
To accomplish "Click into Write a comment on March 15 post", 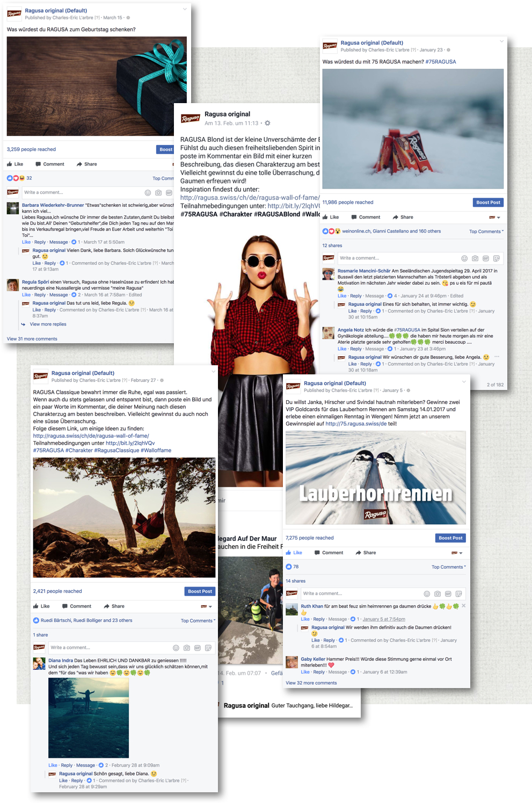I will [83, 193].
